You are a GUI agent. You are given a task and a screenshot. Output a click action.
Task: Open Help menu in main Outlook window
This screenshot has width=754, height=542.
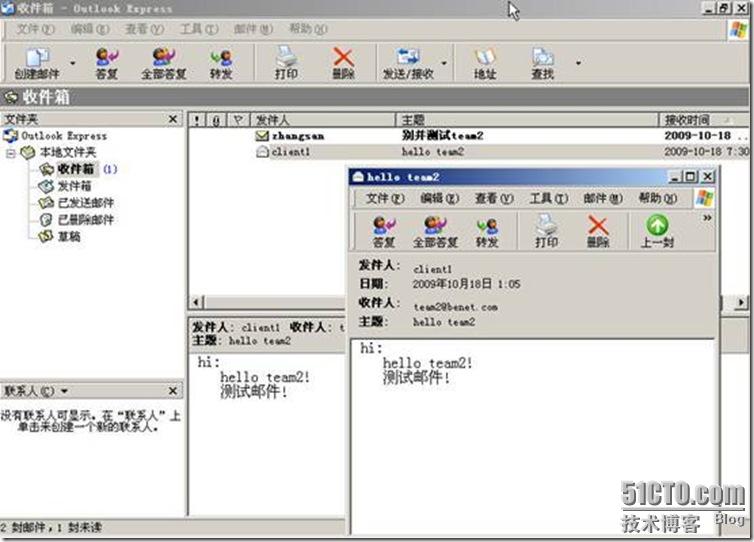click(x=308, y=29)
